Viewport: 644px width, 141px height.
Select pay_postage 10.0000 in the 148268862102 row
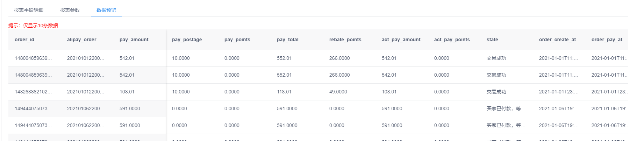tap(181, 92)
